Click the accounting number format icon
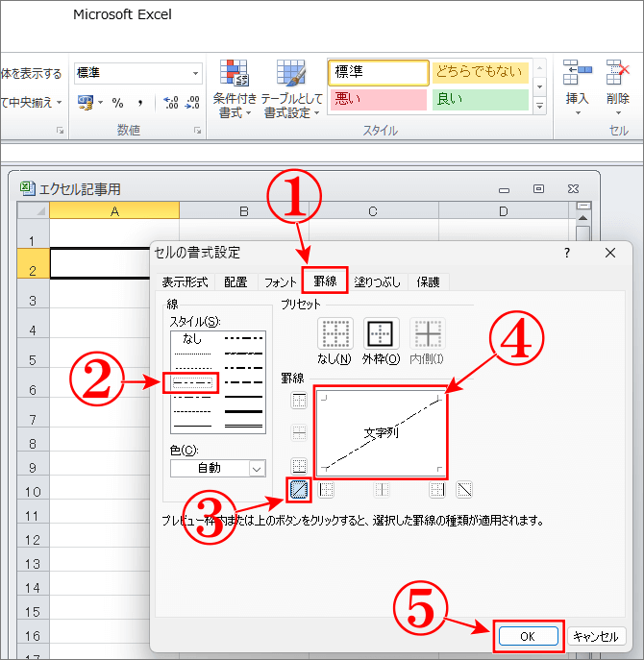Screen dimensions: 644x660 86,102
